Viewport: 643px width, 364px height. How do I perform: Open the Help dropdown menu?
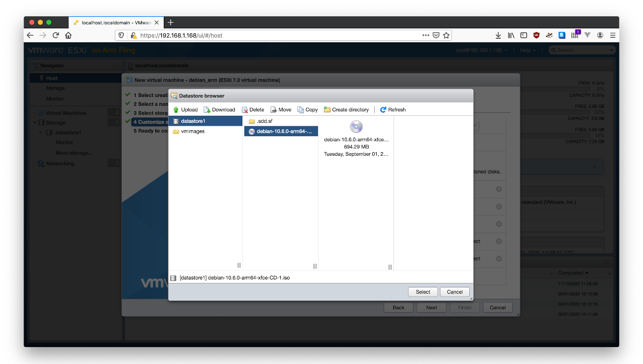click(528, 50)
